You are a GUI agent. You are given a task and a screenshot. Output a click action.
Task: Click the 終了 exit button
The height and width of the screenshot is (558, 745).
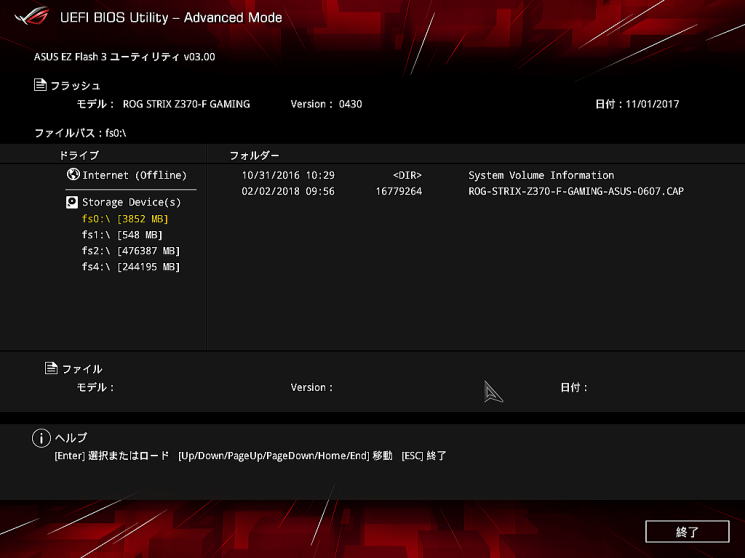pos(687,531)
